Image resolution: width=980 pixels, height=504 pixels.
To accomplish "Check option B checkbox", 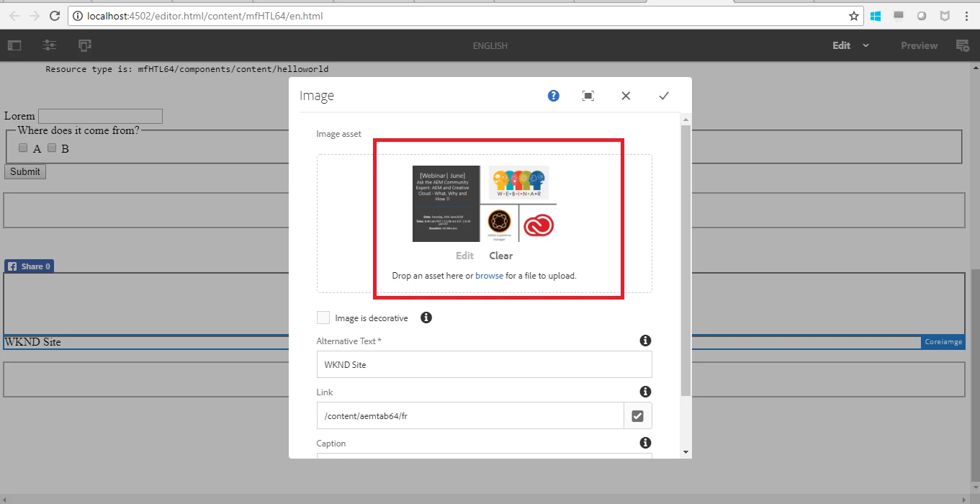I will tap(52, 148).
